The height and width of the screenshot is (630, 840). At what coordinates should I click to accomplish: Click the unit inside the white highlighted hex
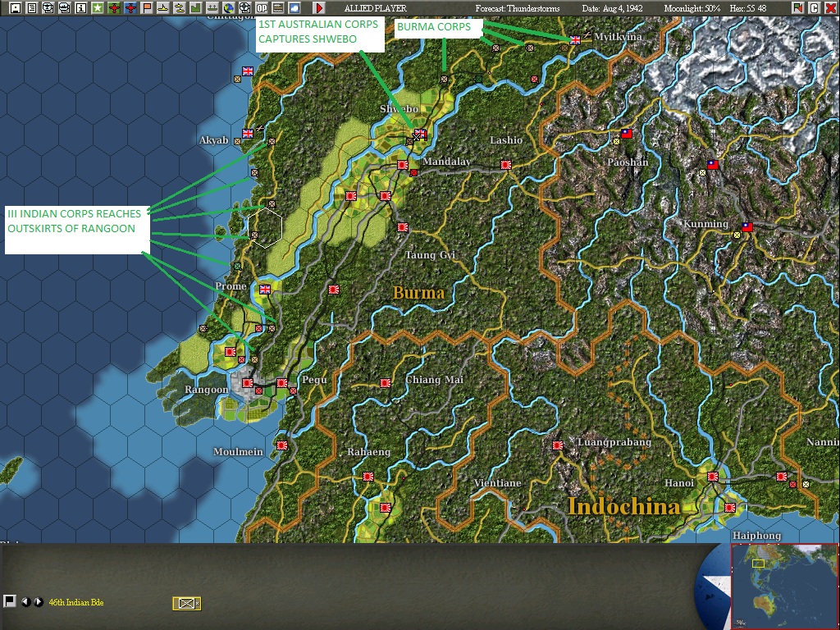click(254, 235)
